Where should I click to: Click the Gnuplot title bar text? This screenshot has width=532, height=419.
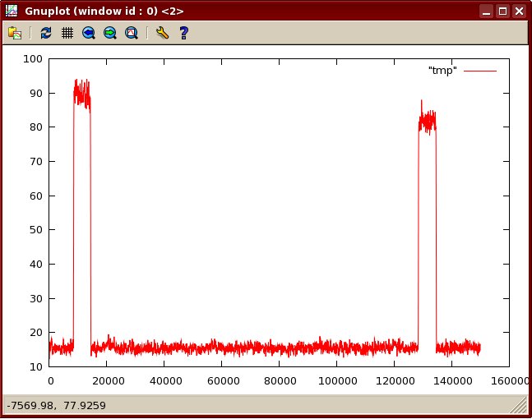tap(104, 12)
